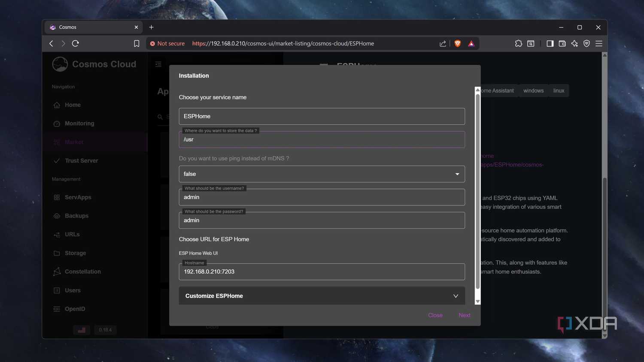Click the linux tag chip
Viewport: 644px width, 362px height.
point(559,90)
